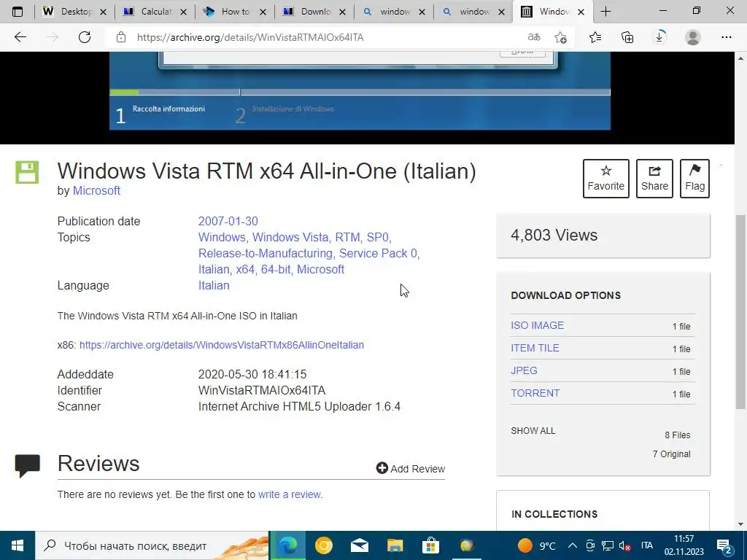Open the browser profile avatar

tap(693, 37)
